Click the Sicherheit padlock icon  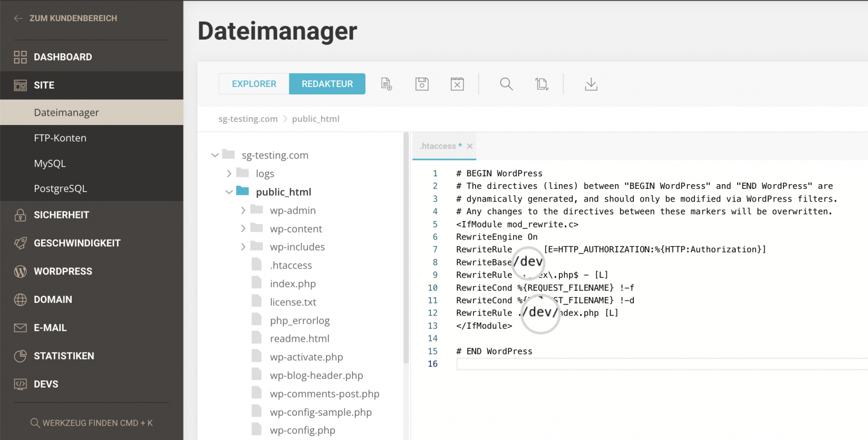pyautogui.click(x=20, y=215)
